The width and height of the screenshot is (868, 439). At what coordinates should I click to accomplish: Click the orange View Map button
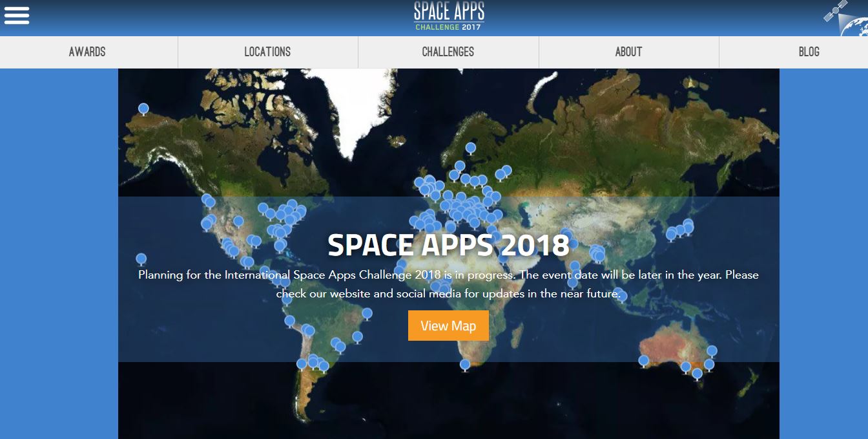tap(448, 326)
